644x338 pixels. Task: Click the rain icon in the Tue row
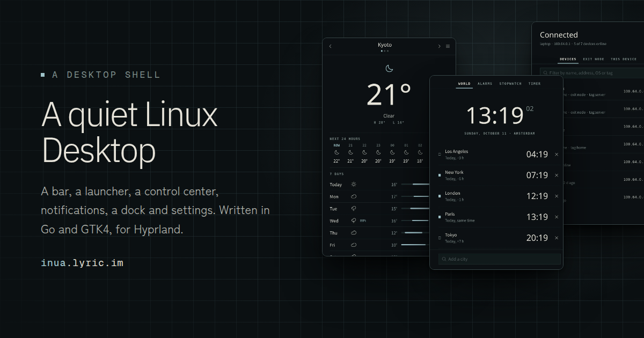354,209
